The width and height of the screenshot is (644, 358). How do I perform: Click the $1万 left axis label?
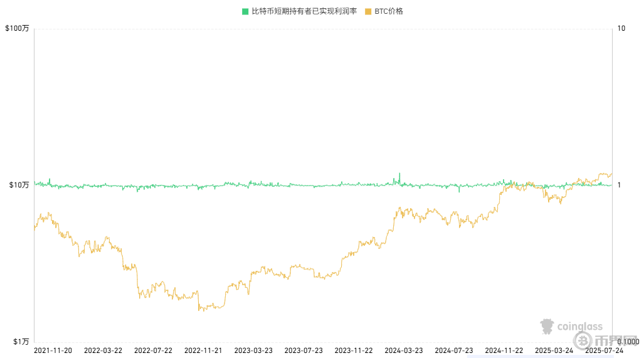(x=21, y=342)
